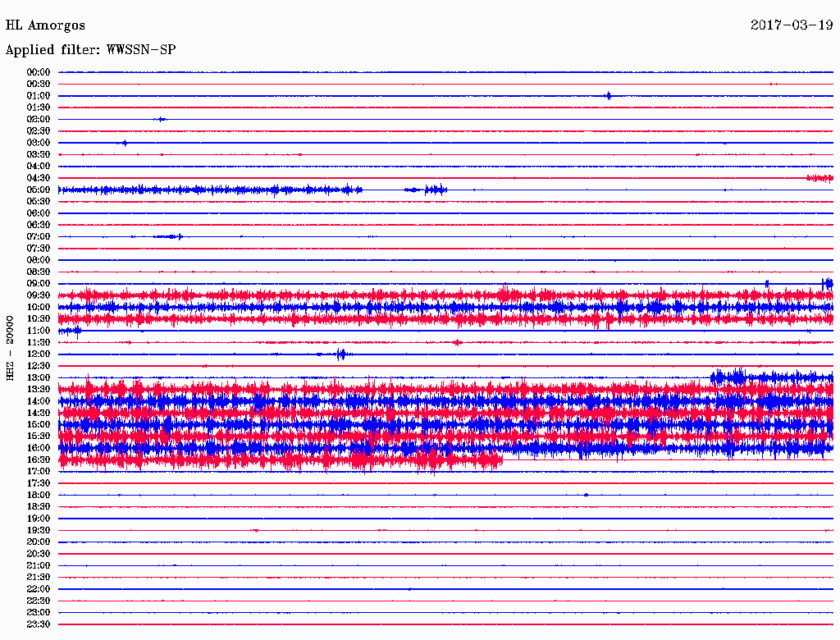Select the 15:30 time label
This screenshot has width=840, height=640.
click(x=39, y=436)
